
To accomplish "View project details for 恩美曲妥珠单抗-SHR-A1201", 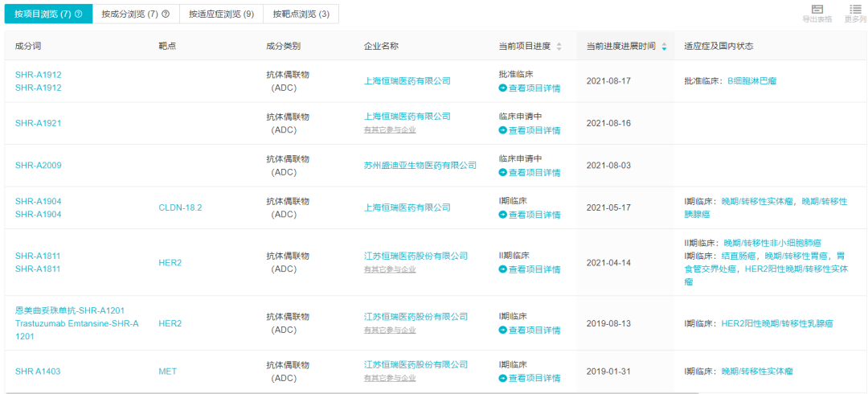I will 529,330.
